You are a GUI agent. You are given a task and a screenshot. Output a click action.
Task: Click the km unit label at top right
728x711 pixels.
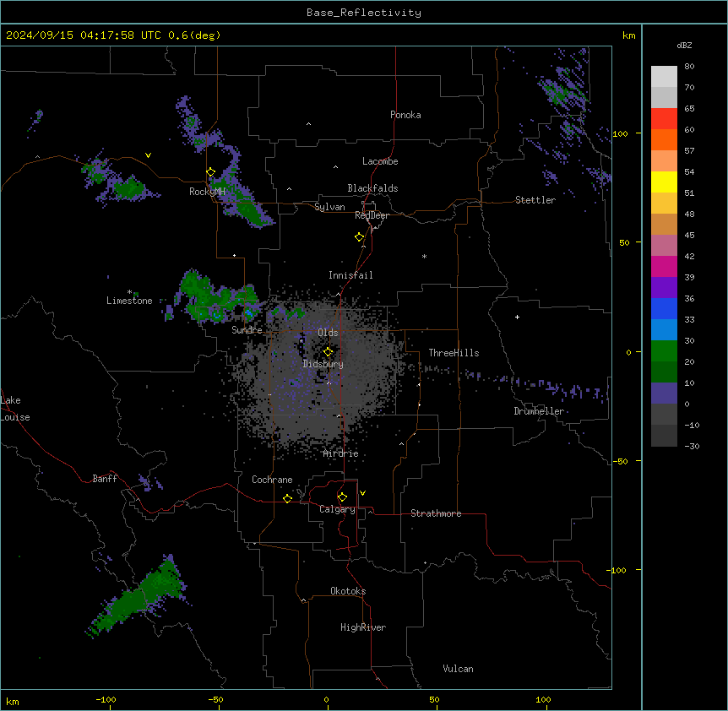(628, 35)
